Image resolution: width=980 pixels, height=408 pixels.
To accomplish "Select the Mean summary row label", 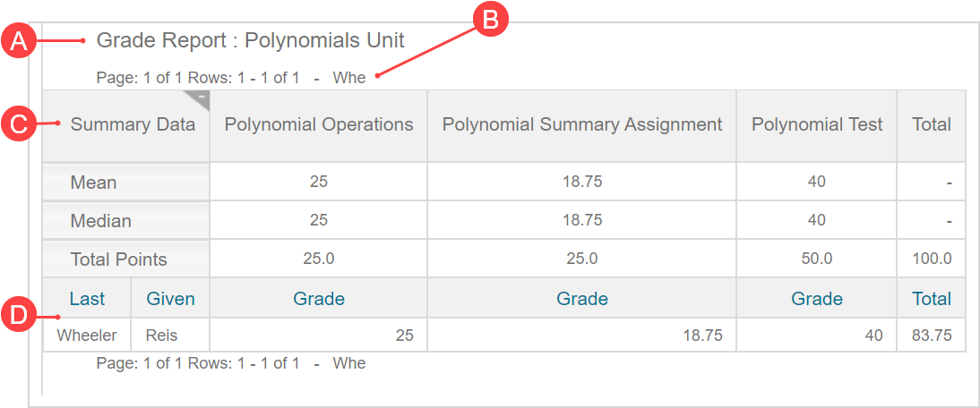I will coord(94,183).
